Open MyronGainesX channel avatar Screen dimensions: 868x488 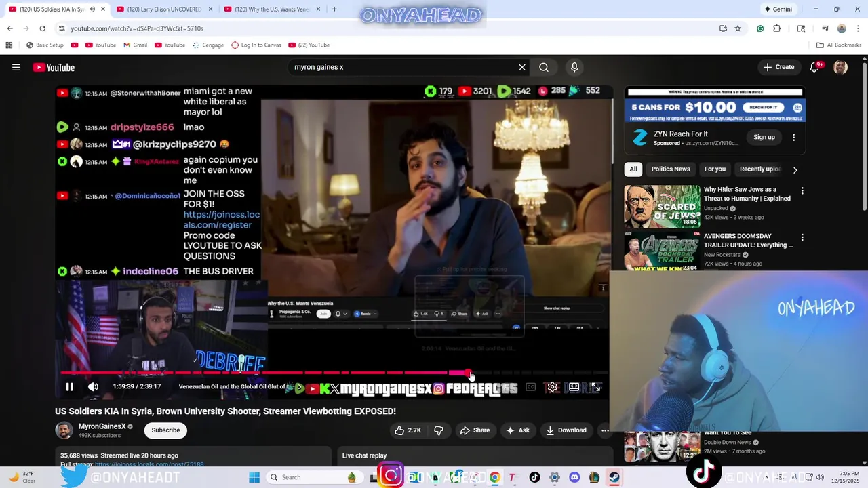point(64,430)
